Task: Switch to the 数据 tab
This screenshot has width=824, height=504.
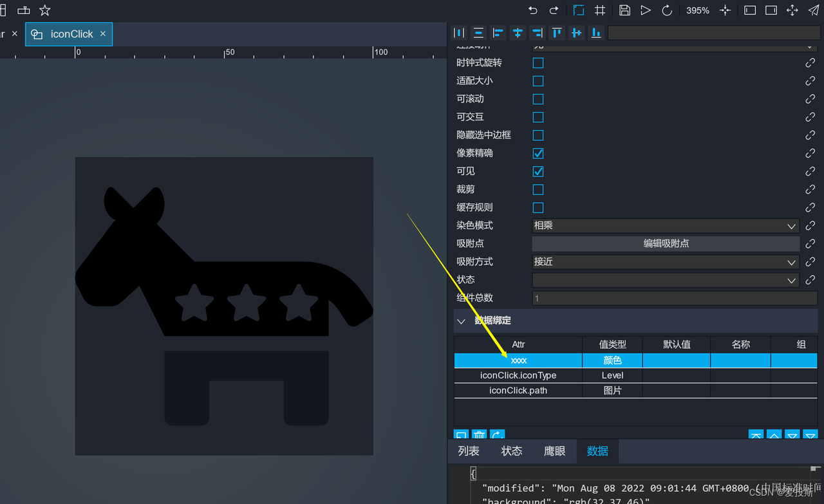Action: (x=597, y=451)
